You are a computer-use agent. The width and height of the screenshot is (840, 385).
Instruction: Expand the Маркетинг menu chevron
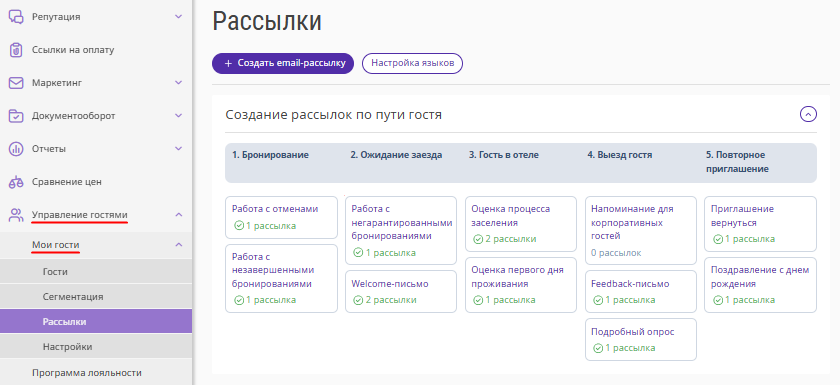point(179,83)
